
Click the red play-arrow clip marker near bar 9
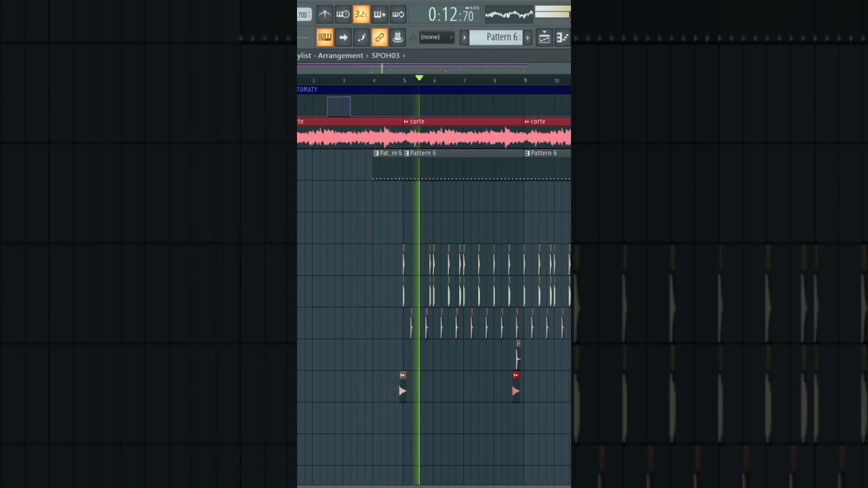pyautogui.click(x=516, y=391)
